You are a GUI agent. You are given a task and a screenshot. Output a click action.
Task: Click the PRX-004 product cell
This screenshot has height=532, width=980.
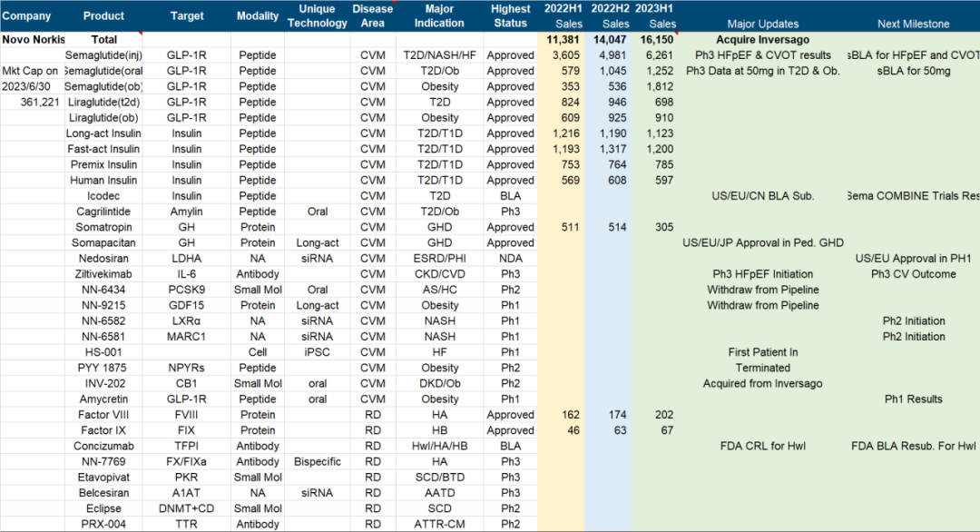point(103,524)
